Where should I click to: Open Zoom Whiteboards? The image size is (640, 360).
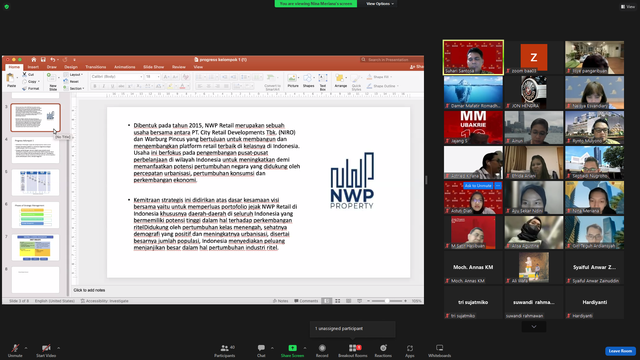(x=440, y=350)
